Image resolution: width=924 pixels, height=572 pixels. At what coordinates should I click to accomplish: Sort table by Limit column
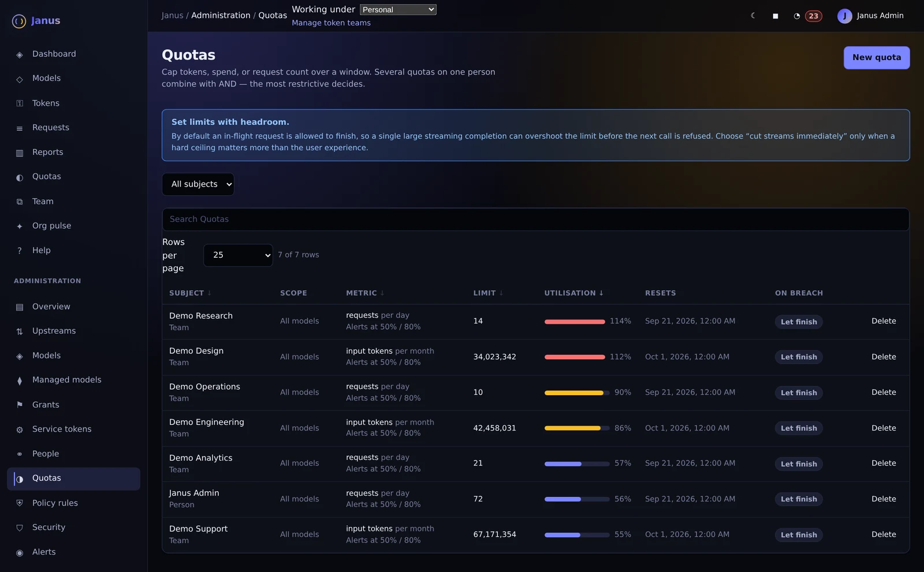(488, 293)
